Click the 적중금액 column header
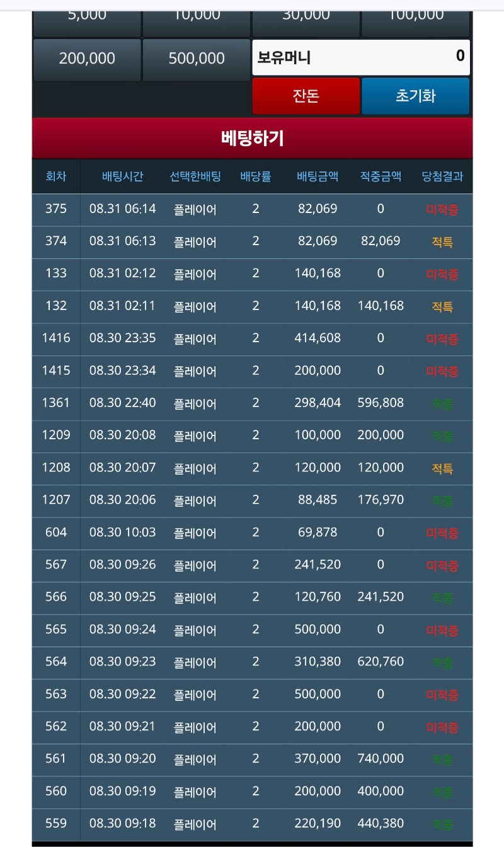Viewport: 504px width, 847px height. click(381, 176)
